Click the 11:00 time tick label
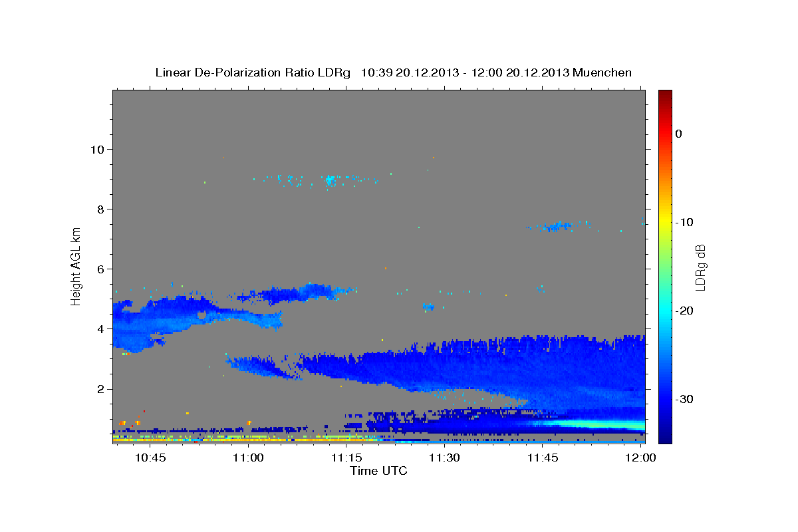Image resolution: width=798 pixels, height=532 pixels. (x=248, y=458)
